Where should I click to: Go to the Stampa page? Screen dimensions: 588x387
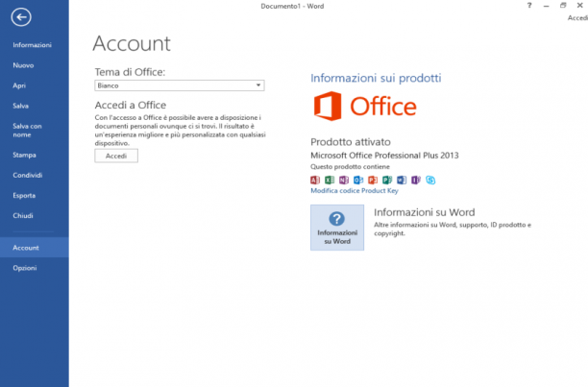(x=24, y=155)
